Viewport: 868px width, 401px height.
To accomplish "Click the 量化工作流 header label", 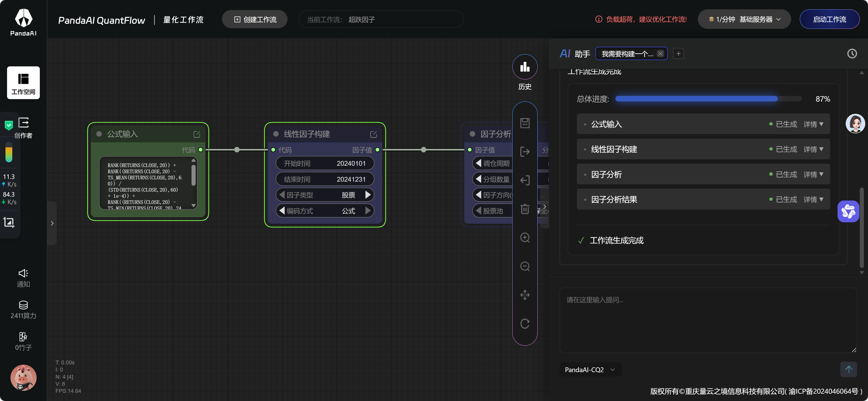I will tap(183, 20).
